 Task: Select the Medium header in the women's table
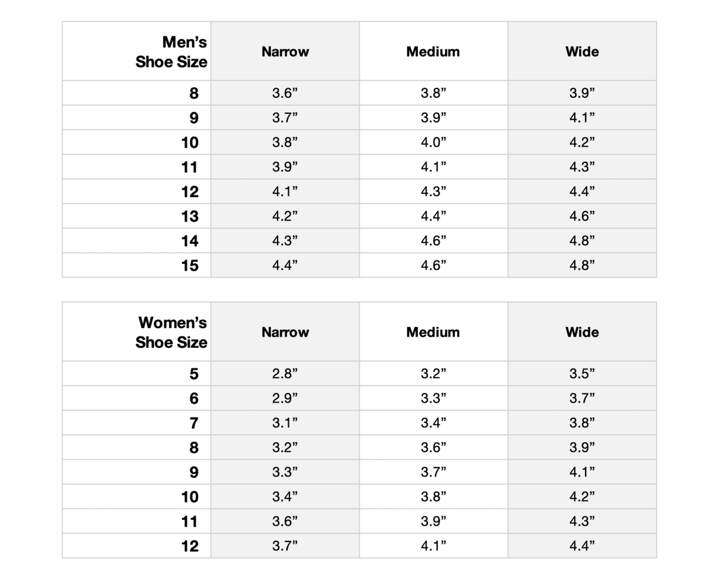click(x=433, y=332)
